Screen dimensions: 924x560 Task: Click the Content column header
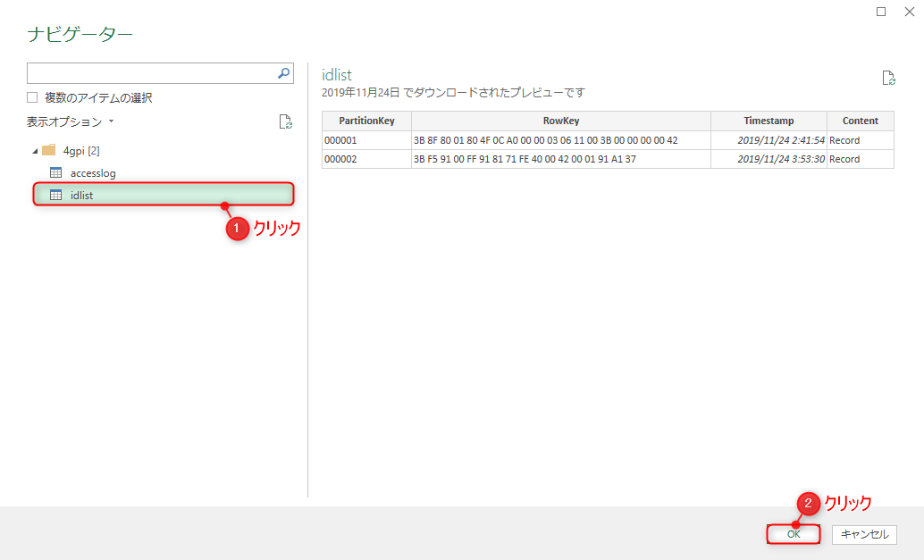(x=861, y=121)
